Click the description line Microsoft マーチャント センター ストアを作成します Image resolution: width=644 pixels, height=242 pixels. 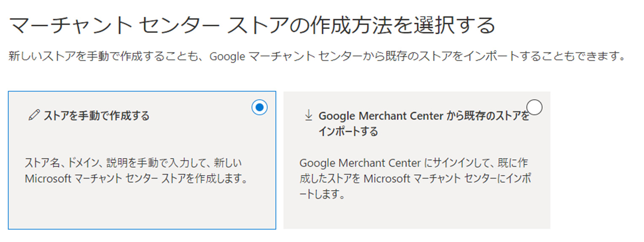pos(136,179)
